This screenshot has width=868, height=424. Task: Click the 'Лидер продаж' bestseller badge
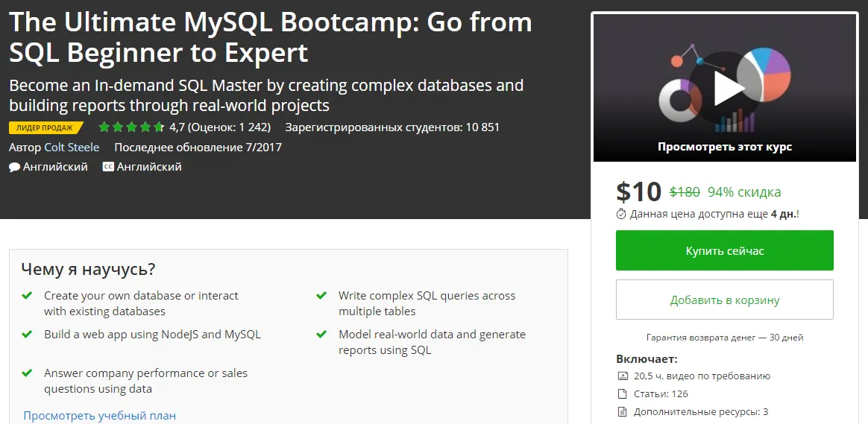pos(45,128)
